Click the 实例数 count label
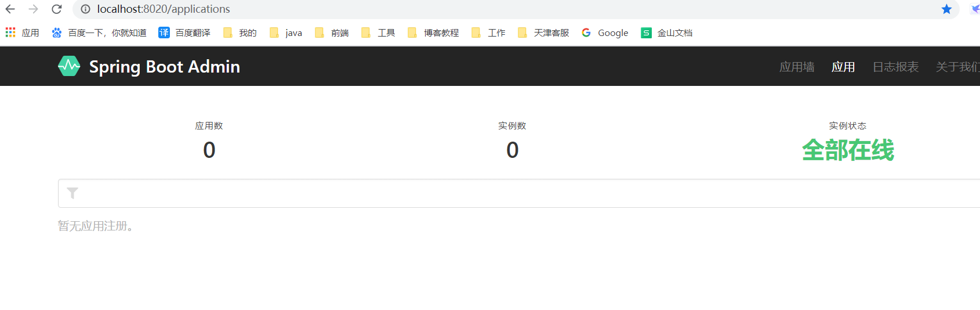 pyautogui.click(x=512, y=126)
